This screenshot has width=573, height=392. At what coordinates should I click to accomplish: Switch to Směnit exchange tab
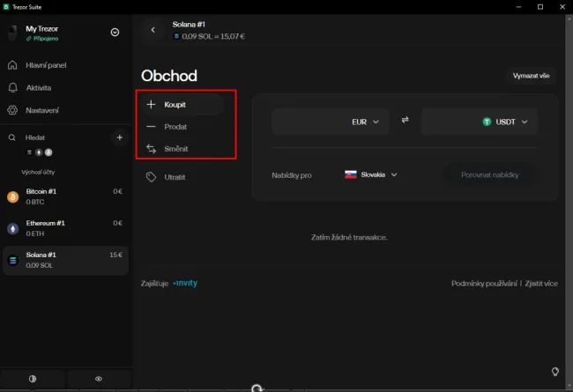182,149
